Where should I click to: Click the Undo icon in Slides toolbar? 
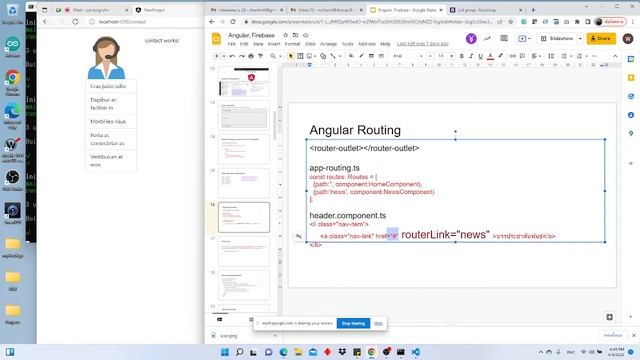(x=232, y=56)
